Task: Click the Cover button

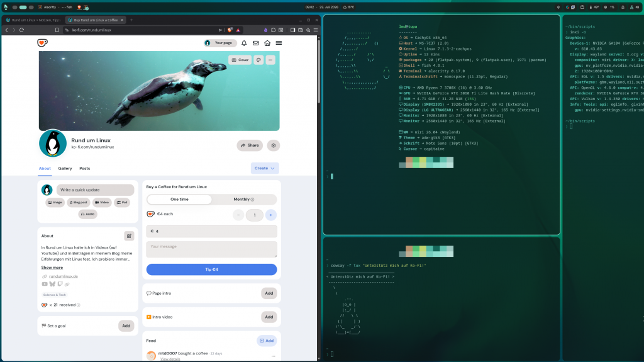Action: pos(240,60)
